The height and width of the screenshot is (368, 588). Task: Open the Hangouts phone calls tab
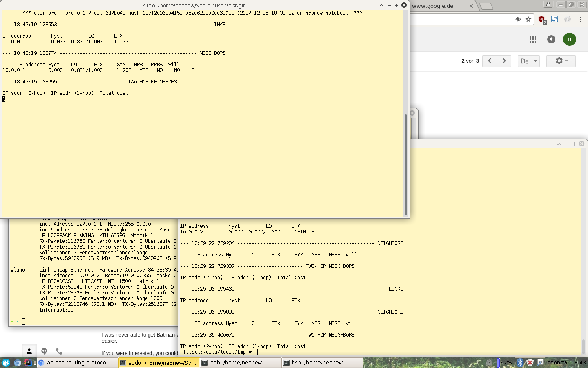59,351
